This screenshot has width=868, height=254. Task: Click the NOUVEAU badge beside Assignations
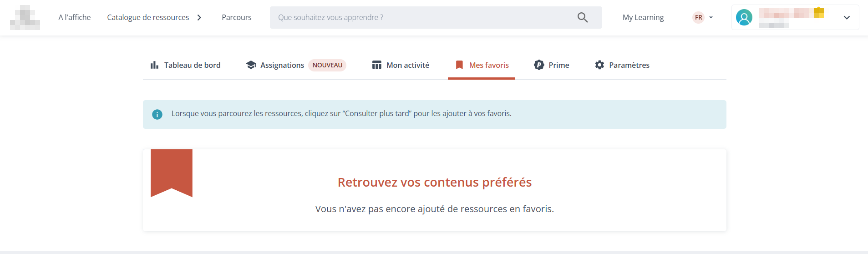pyautogui.click(x=327, y=65)
